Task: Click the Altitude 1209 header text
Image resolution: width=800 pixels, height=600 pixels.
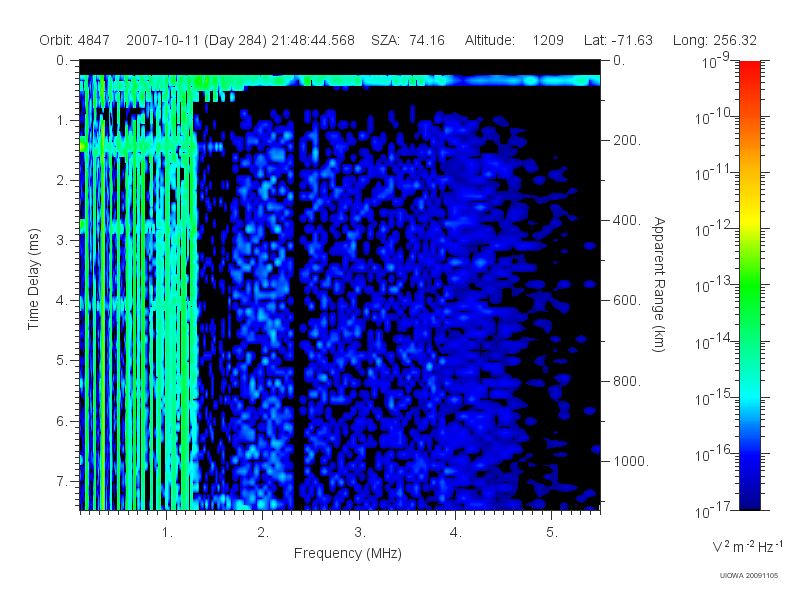Action: tap(514, 40)
